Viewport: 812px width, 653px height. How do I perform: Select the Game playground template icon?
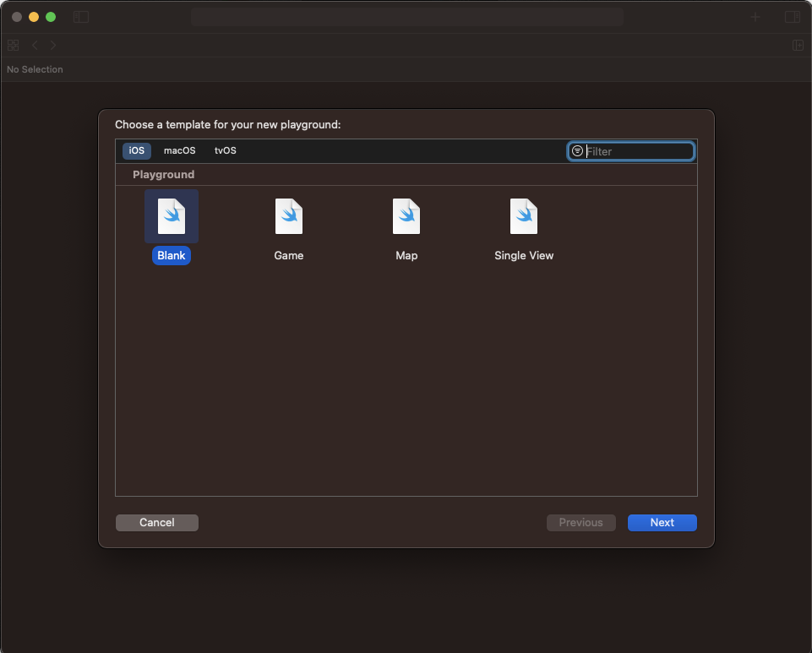click(289, 216)
